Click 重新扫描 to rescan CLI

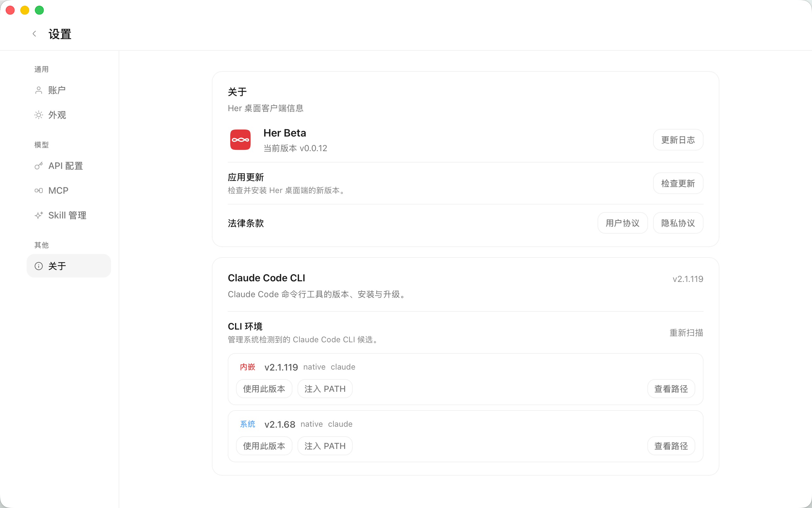click(686, 333)
